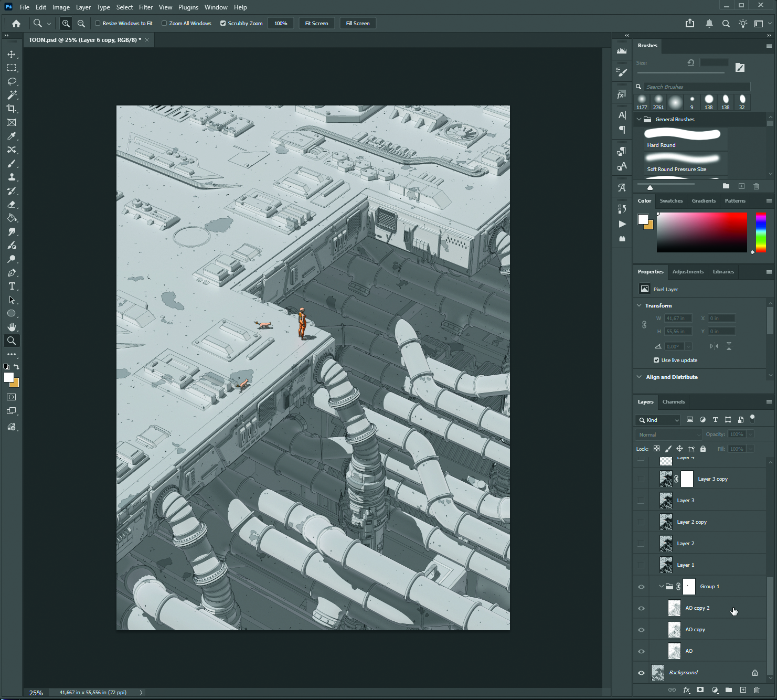The height and width of the screenshot is (700, 777).
Task: Expand Align and Distribute section
Action: (x=639, y=377)
